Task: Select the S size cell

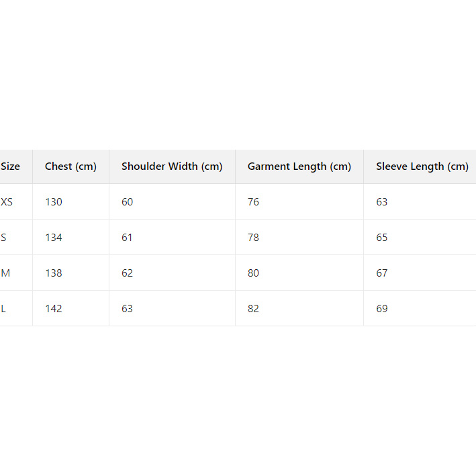Action: pyautogui.click(x=4, y=238)
